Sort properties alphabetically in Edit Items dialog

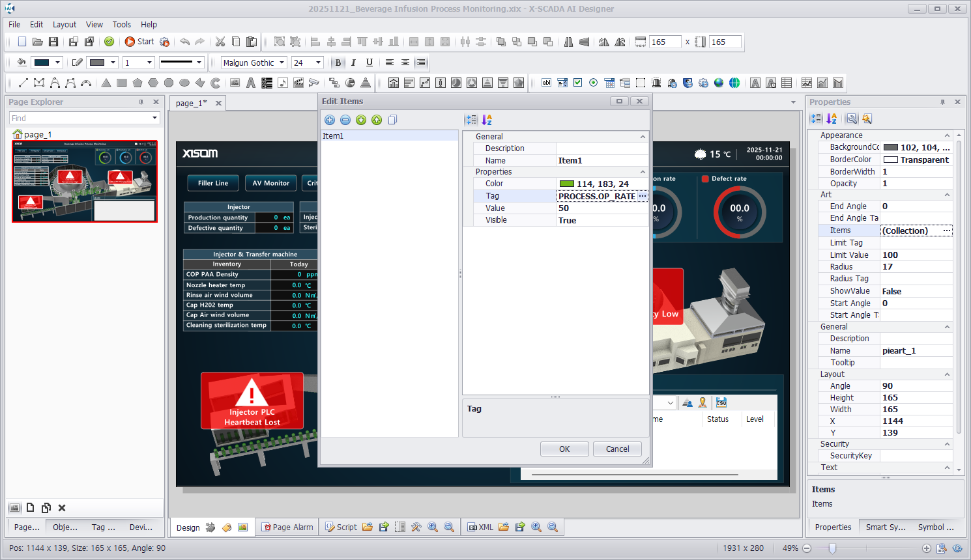tap(487, 120)
